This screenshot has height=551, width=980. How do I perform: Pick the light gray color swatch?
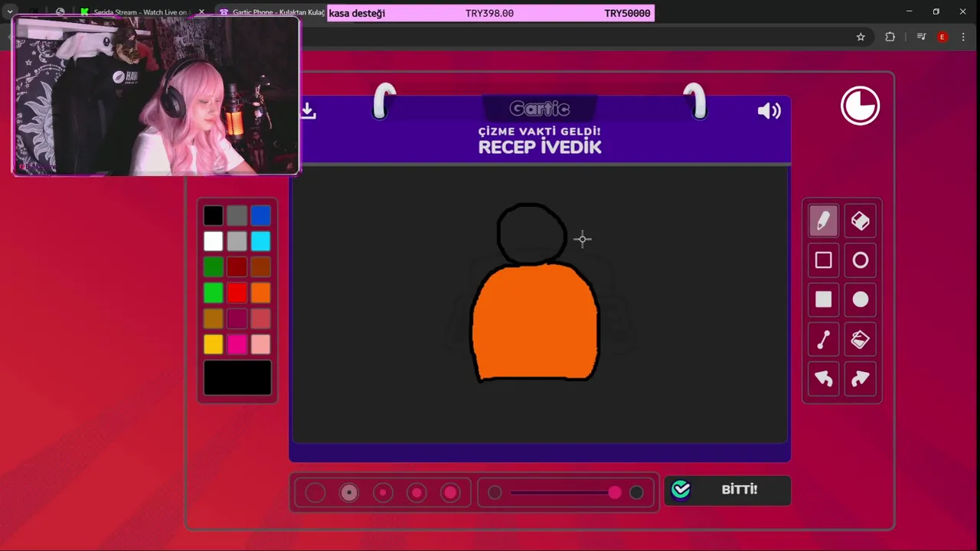click(237, 242)
